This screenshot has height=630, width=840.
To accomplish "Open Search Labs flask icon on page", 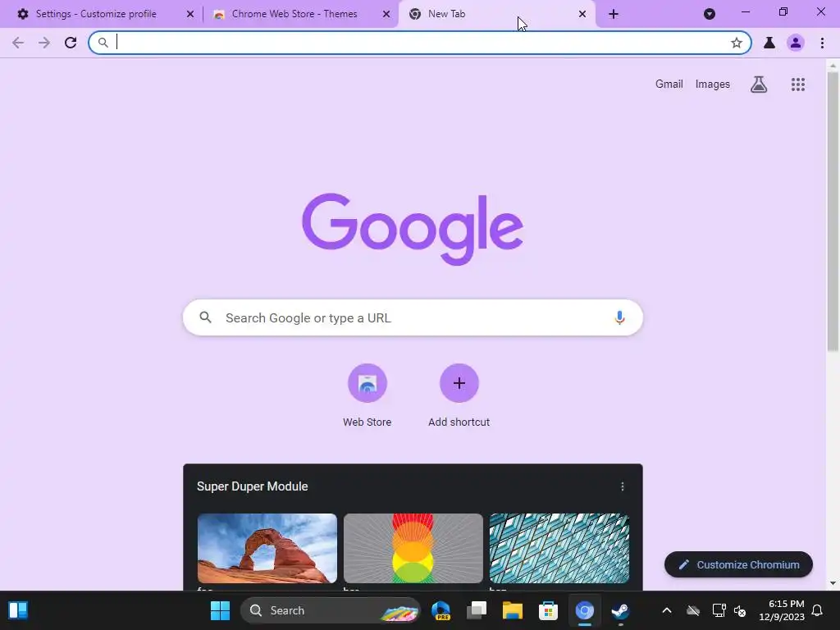I will (759, 84).
